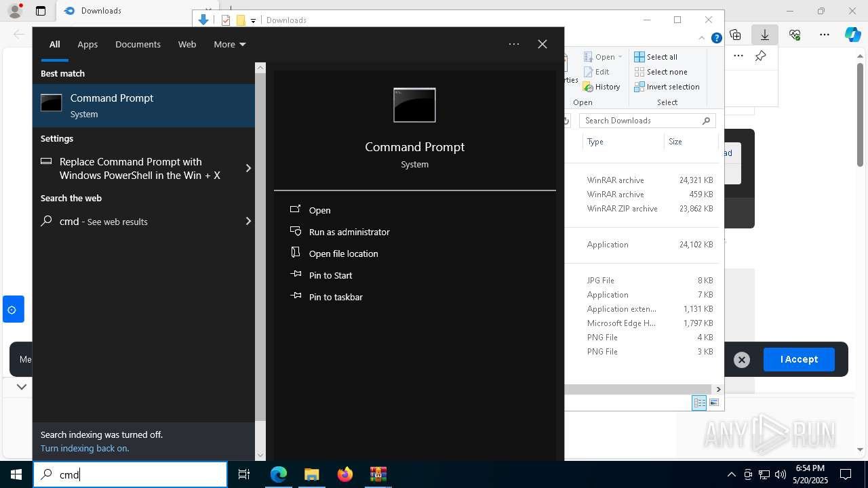Viewport: 868px width, 488px height.
Task: Click the network icon in system tray
Action: point(764,474)
